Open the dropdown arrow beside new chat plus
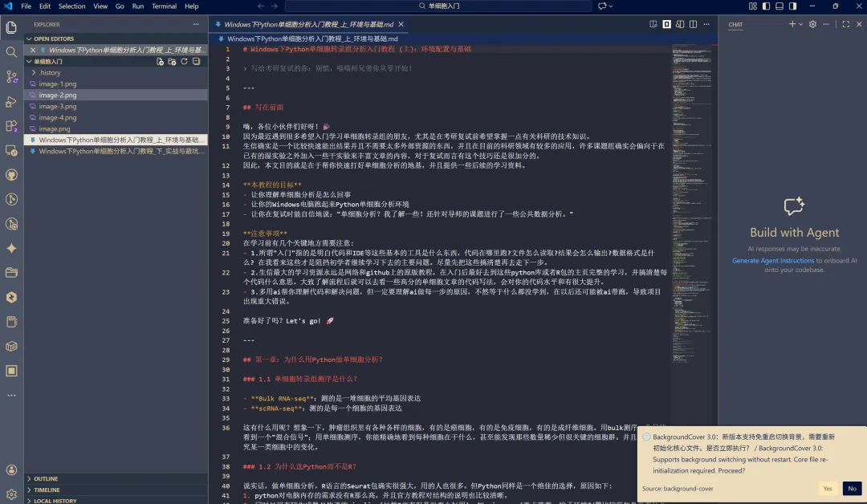Screen dimensions: 867x504 click(800, 24)
